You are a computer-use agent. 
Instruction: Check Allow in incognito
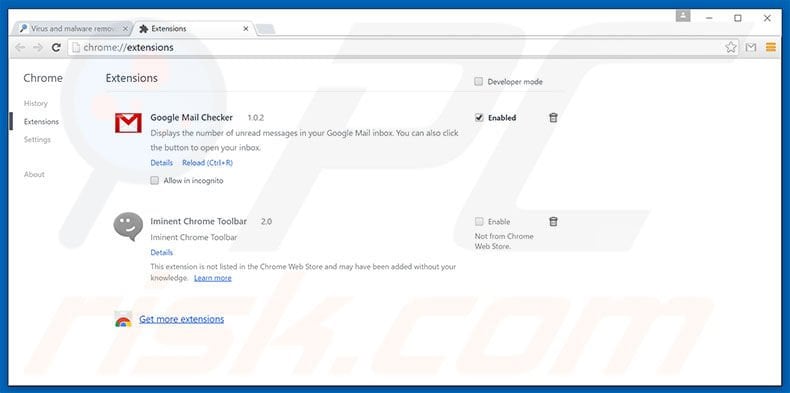[x=155, y=180]
